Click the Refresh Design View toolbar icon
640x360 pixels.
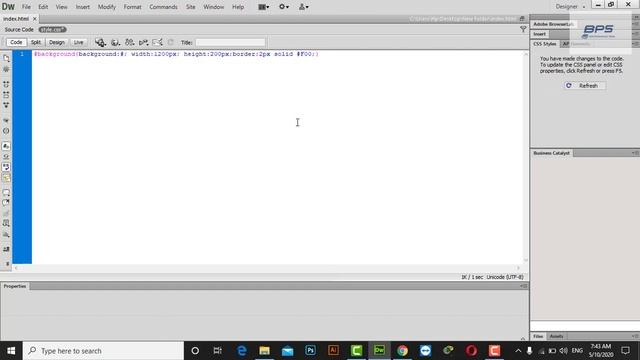coord(171,42)
